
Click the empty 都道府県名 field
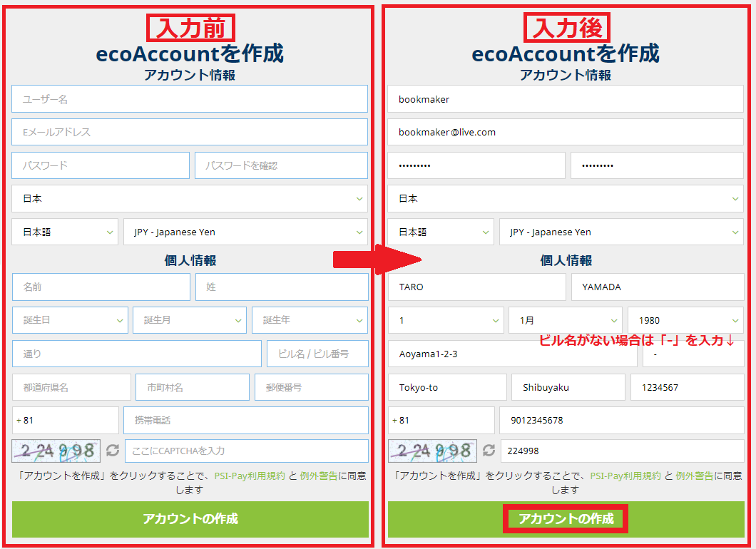(x=71, y=387)
